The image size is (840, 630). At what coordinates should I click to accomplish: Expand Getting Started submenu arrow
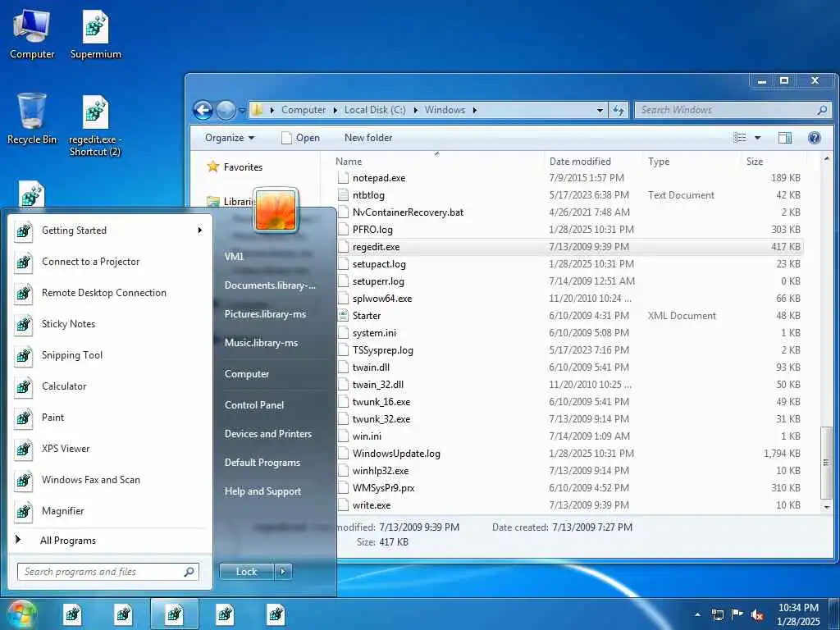(200, 231)
